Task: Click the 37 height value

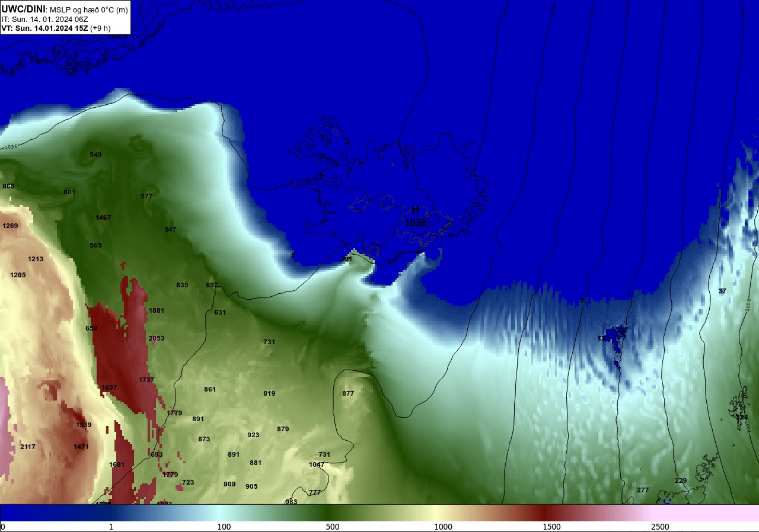Action: point(722,291)
